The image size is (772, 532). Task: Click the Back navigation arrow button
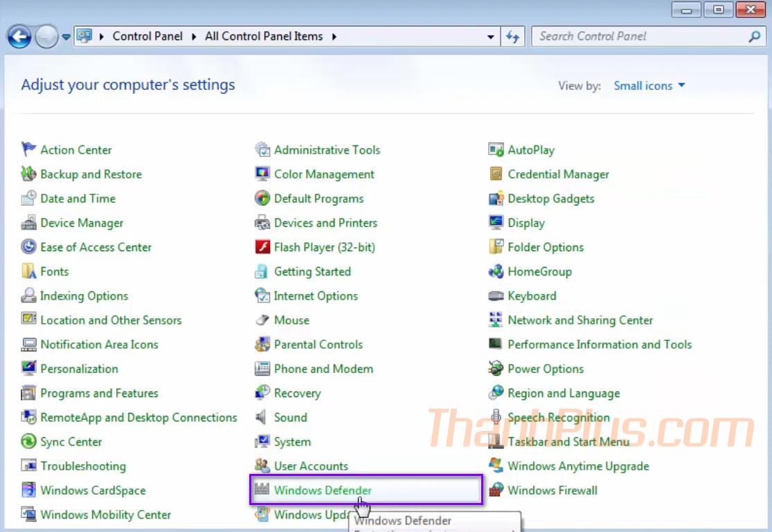coord(19,37)
